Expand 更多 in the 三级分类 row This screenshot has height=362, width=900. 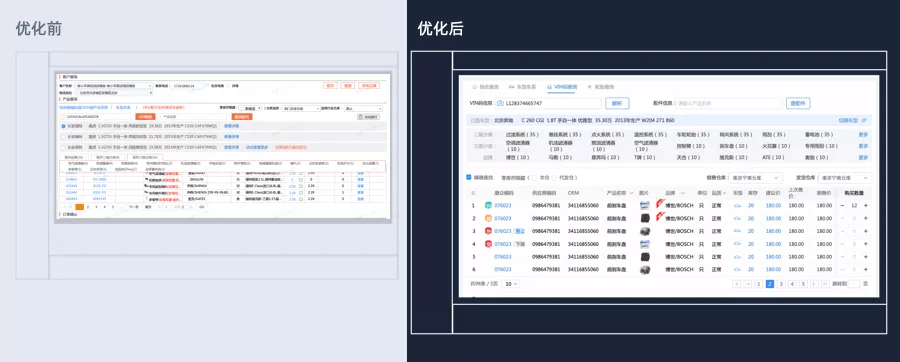[x=863, y=146]
